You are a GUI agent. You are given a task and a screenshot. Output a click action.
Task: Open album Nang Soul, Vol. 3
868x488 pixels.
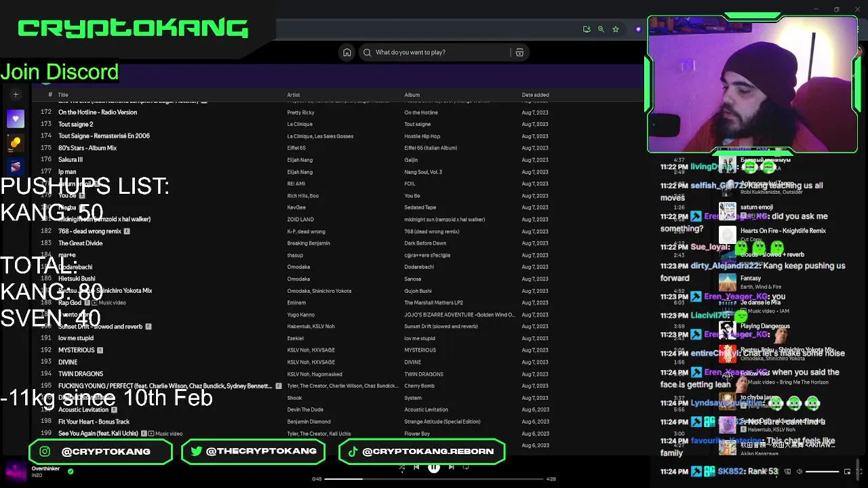423,172
